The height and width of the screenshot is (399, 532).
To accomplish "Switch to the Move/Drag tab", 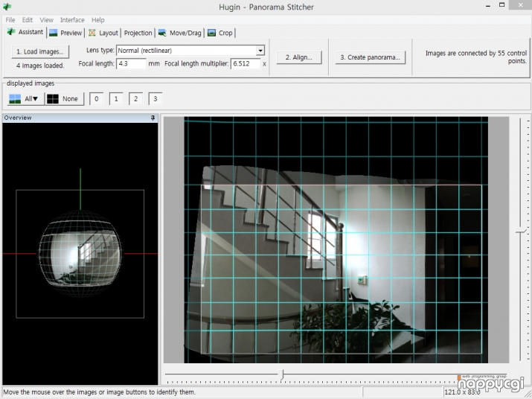I will [180, 33].
